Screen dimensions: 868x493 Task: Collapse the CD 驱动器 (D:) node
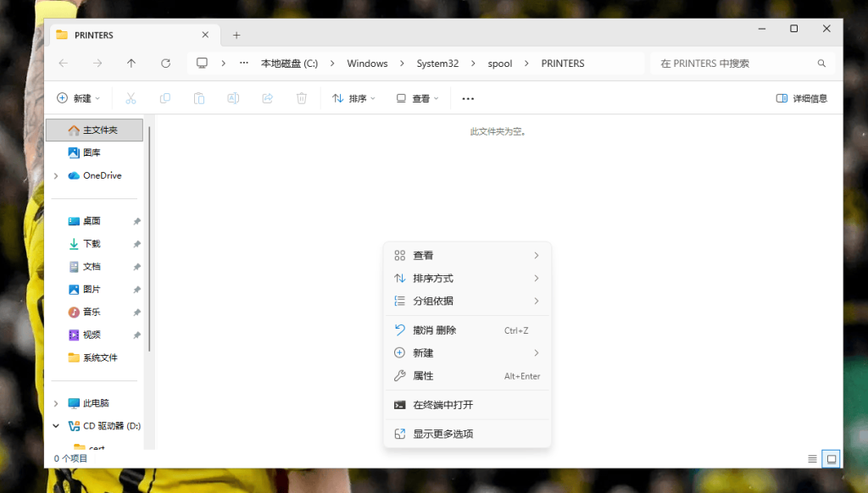pos(56,426)
